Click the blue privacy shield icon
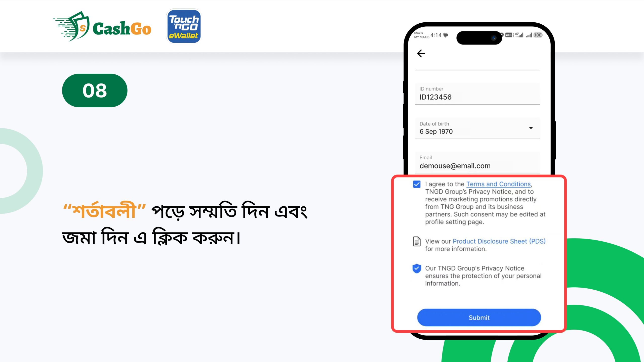Screen dimensions: 644x362 pyautogui.click(x=417, y=268)
